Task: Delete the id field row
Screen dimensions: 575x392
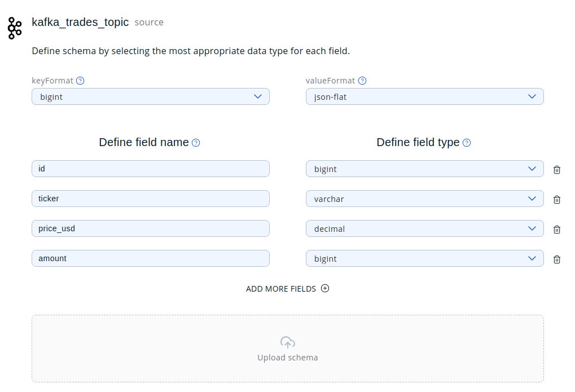Action: point(557,170)
